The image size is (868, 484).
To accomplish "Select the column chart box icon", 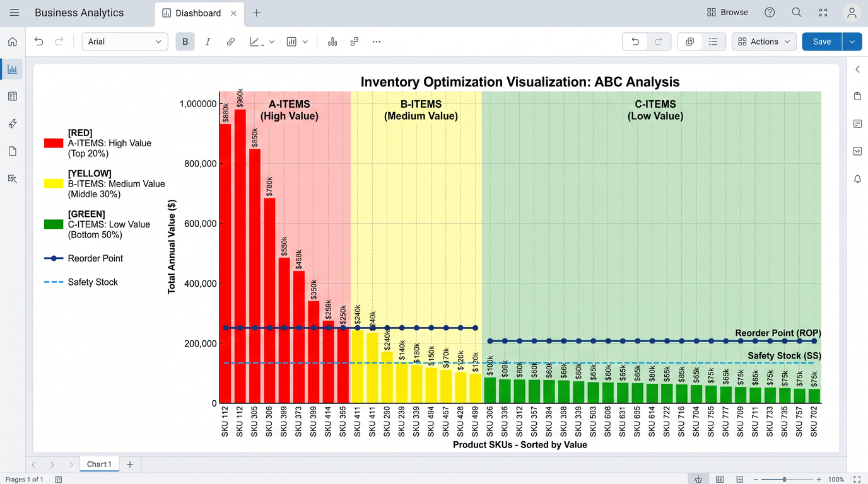I will (291, 42).
